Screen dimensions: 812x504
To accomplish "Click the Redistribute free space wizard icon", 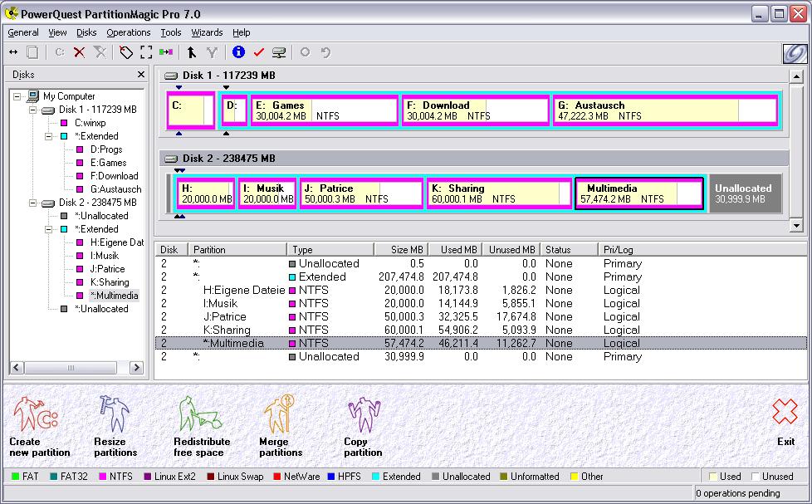I will [200, 413].
